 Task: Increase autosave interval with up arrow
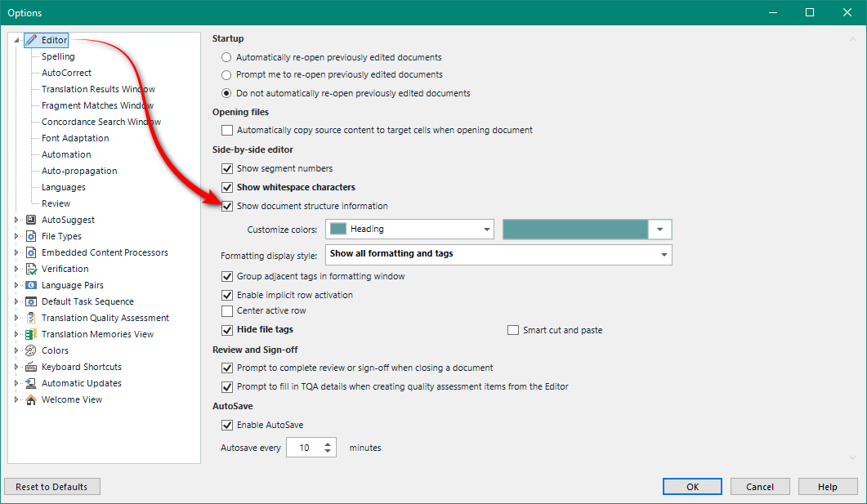[x=328, y=444]
